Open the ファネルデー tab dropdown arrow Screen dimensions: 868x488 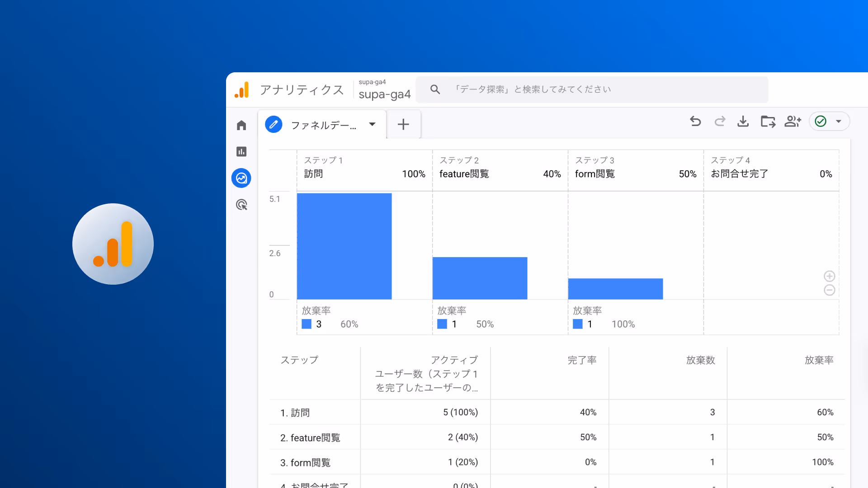click(372, 124)
